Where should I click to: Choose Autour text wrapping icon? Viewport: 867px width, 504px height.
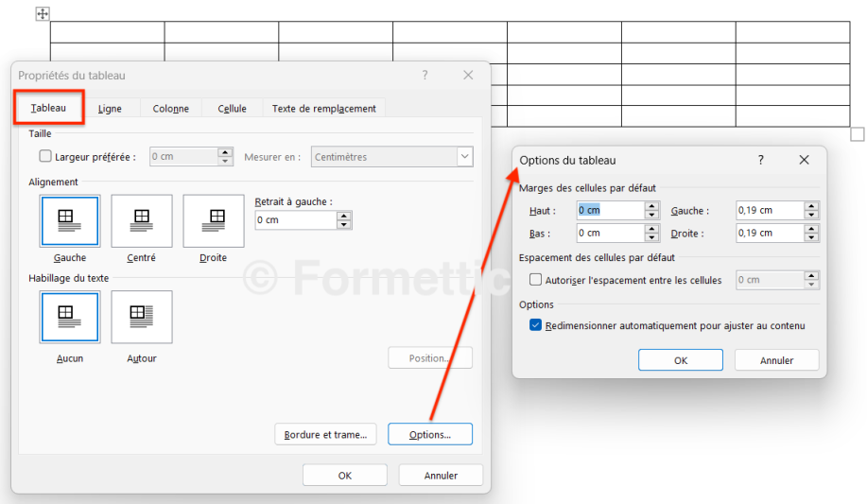pos(142,317)
